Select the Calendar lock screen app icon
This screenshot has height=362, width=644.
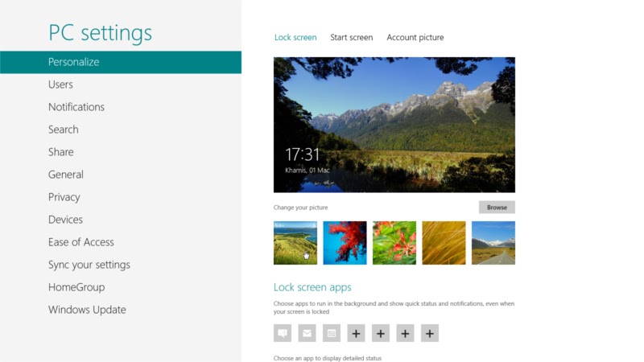tap(332, 333)
